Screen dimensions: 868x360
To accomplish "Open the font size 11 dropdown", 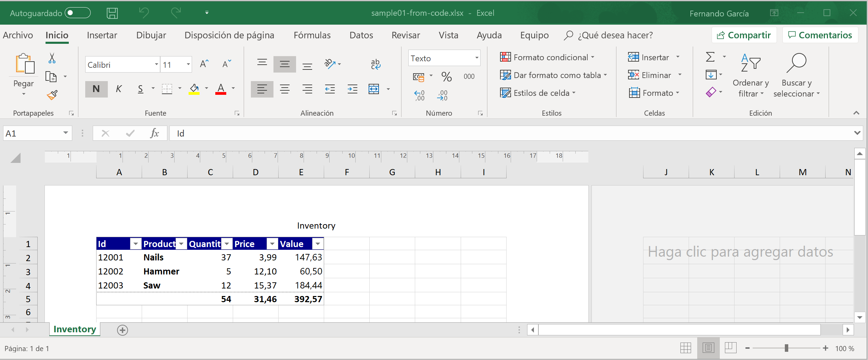I will point(188,64).
